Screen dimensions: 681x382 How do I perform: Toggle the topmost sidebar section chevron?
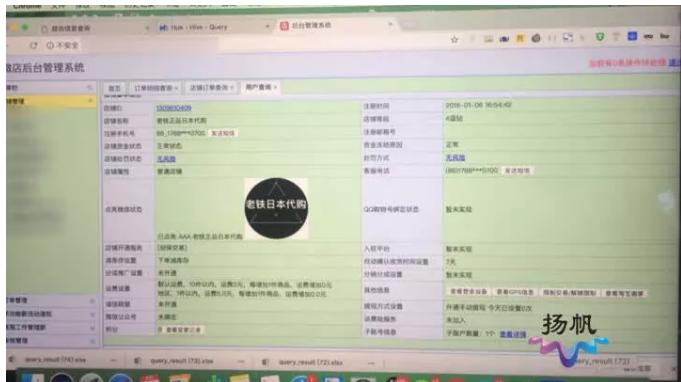coord(90,88)
